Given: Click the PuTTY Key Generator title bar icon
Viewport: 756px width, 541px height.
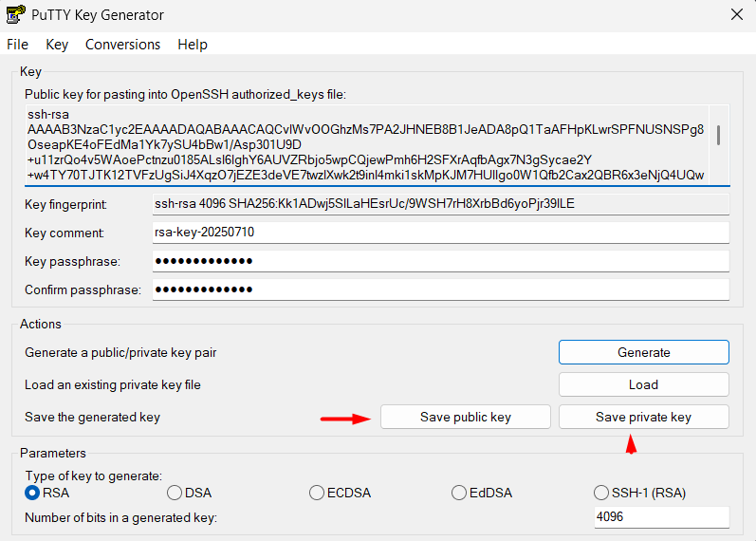Looking at the screenshot, I should 15,14.
